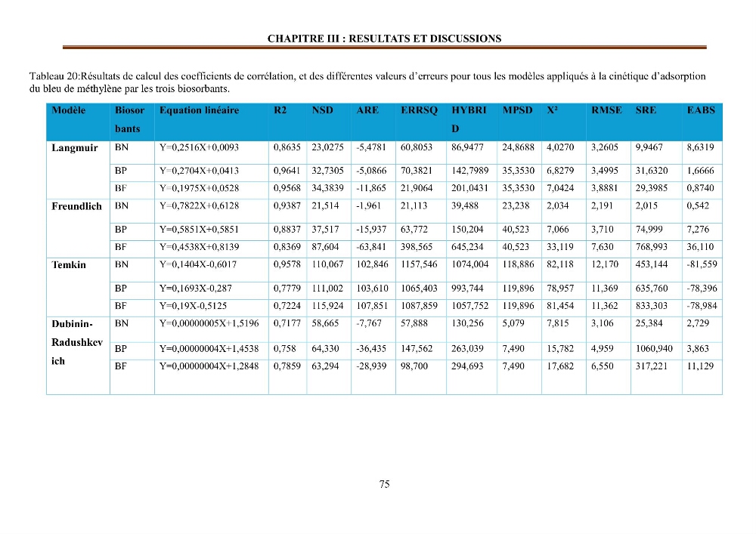756x534 pixels.
Task: Click the EABS value -81,559
Action: click(702, 264)
